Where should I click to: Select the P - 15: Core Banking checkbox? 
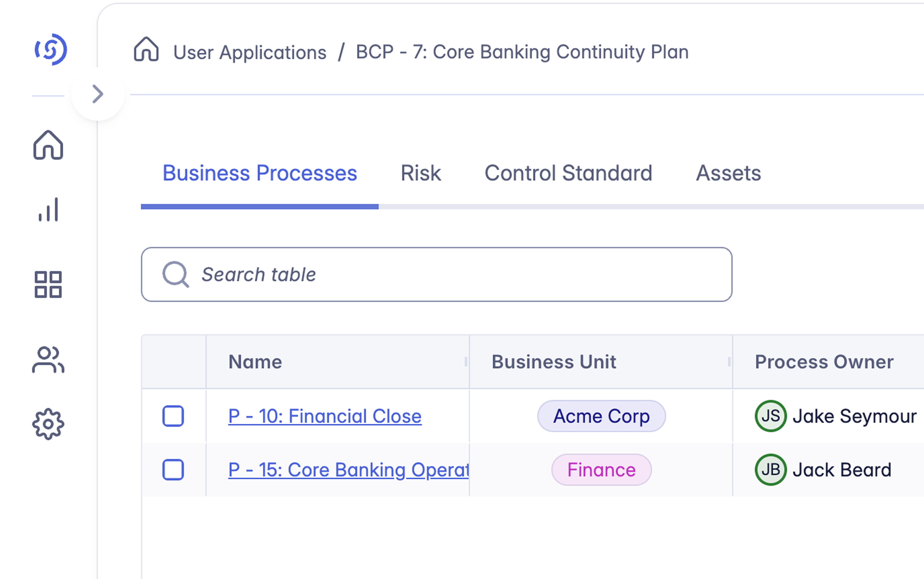[x=173, y=470]
